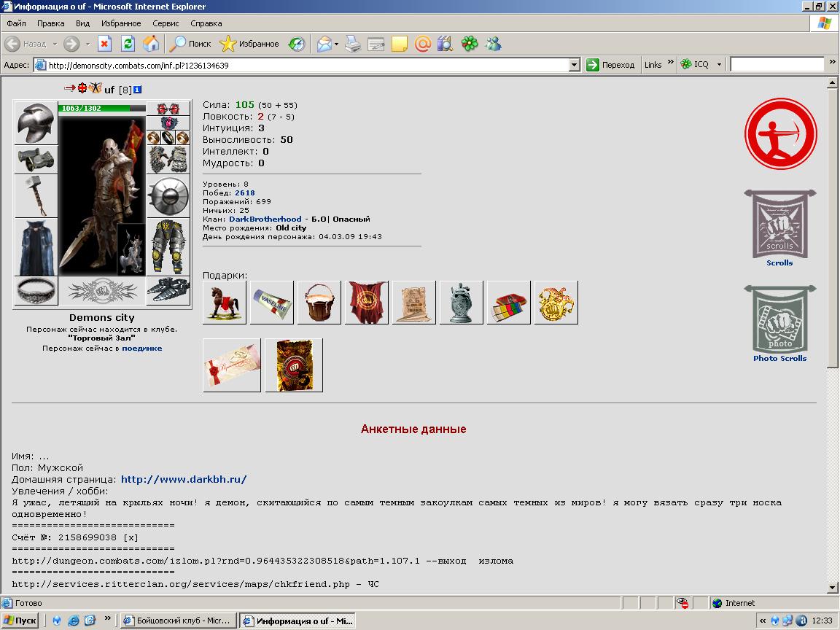
Task: Click the Back arrow button
Action: pos(26,44)
